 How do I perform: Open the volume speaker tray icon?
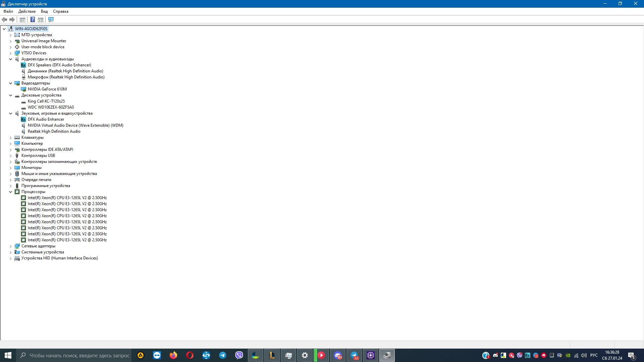(x=584, y=355)
